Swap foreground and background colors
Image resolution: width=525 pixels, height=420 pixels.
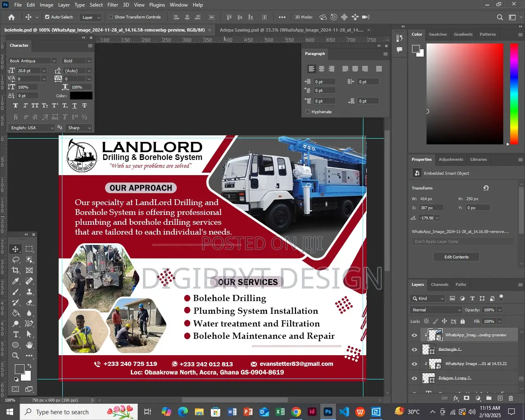click(x=29, y=365)
